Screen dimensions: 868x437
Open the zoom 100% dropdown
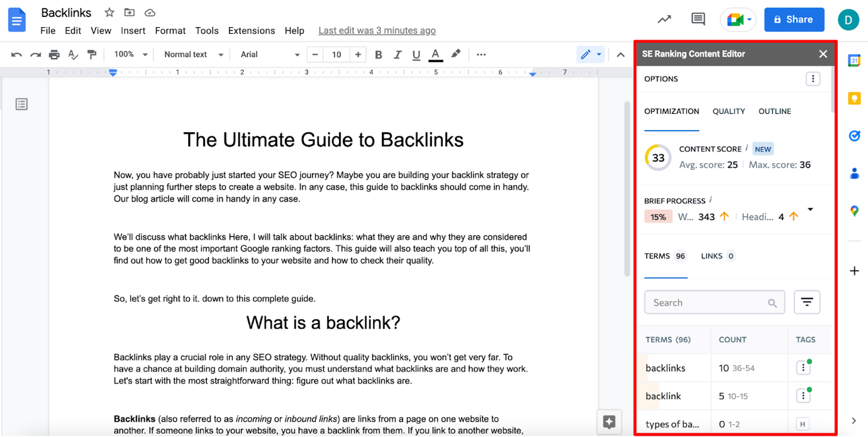(131, 55)
